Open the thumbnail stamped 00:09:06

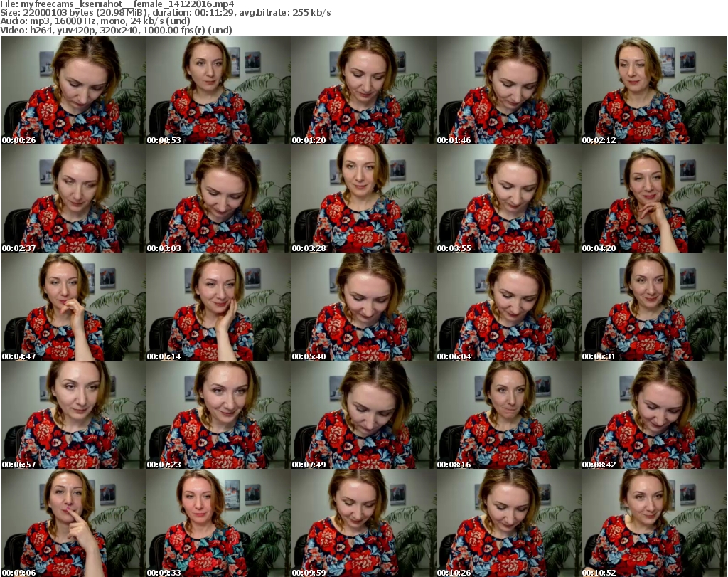tap(73, 523)
